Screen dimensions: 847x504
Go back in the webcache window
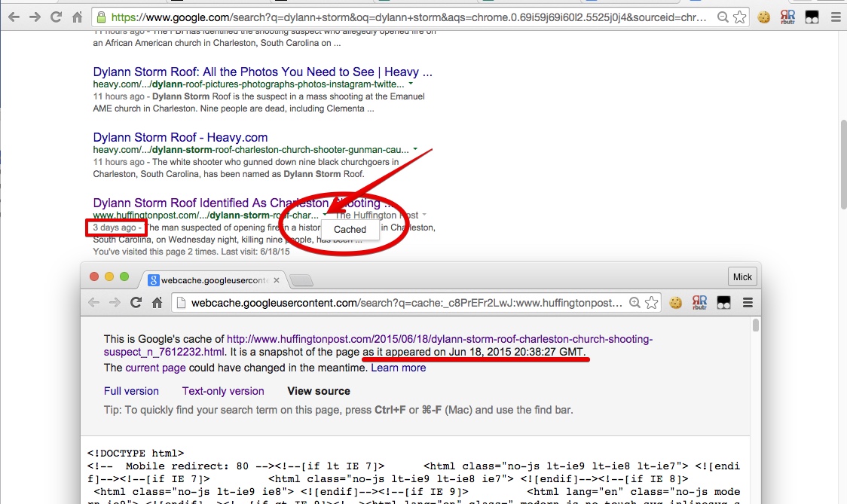coord(94,303)
